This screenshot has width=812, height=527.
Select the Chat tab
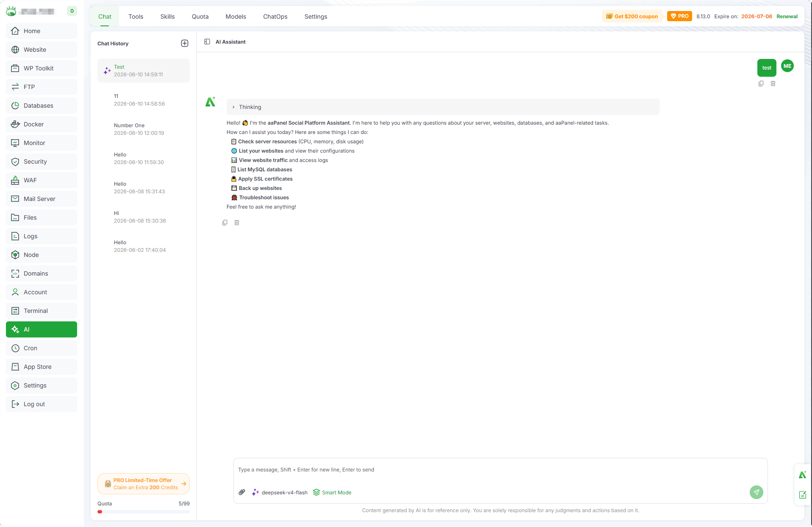[x=105, y=17]
